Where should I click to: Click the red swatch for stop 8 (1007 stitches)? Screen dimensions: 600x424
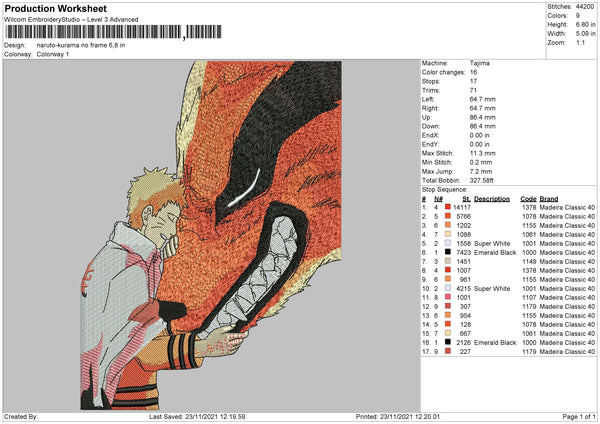coord(447,270)
